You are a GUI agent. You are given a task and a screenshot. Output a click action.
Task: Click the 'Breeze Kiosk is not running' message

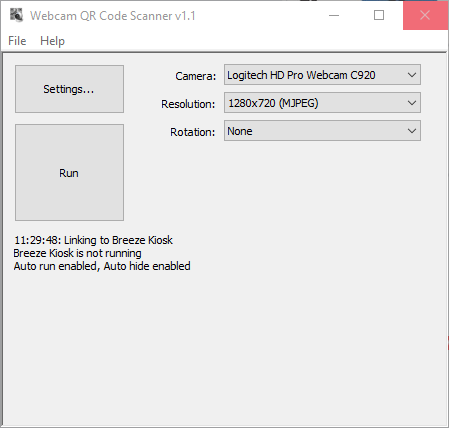tap(77, 253)
